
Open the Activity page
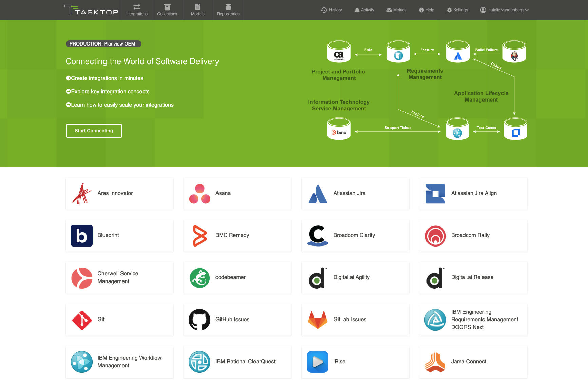[364, 10]
